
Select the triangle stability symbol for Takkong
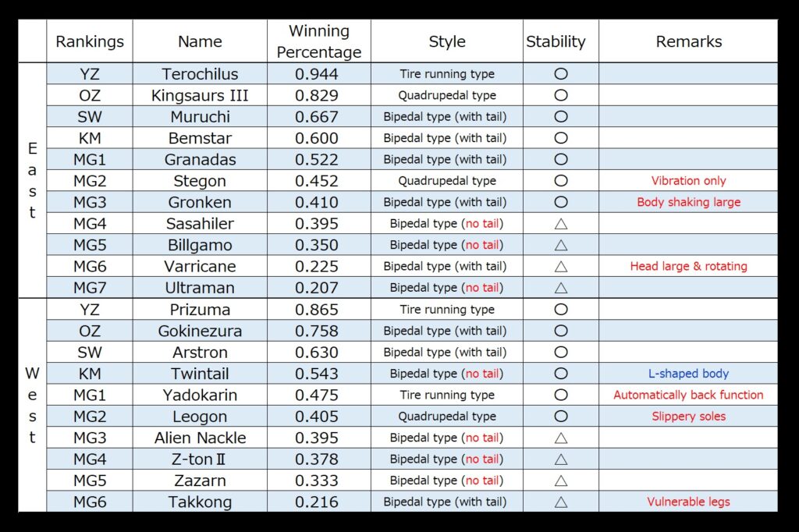pos(560,502)
